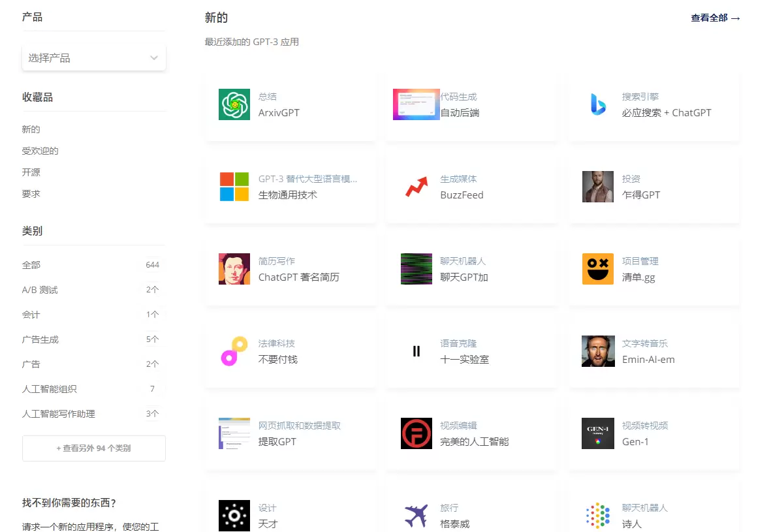Viewport: 771px width, 532px height.
Task: Open the 聊天GPT加 title
Action: click(x=464, y=277)
